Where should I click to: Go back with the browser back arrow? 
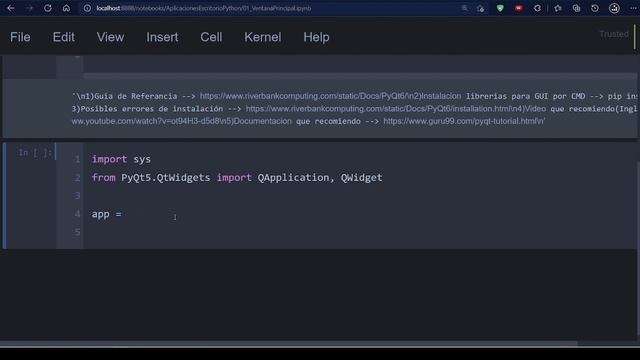coord(11,8)
